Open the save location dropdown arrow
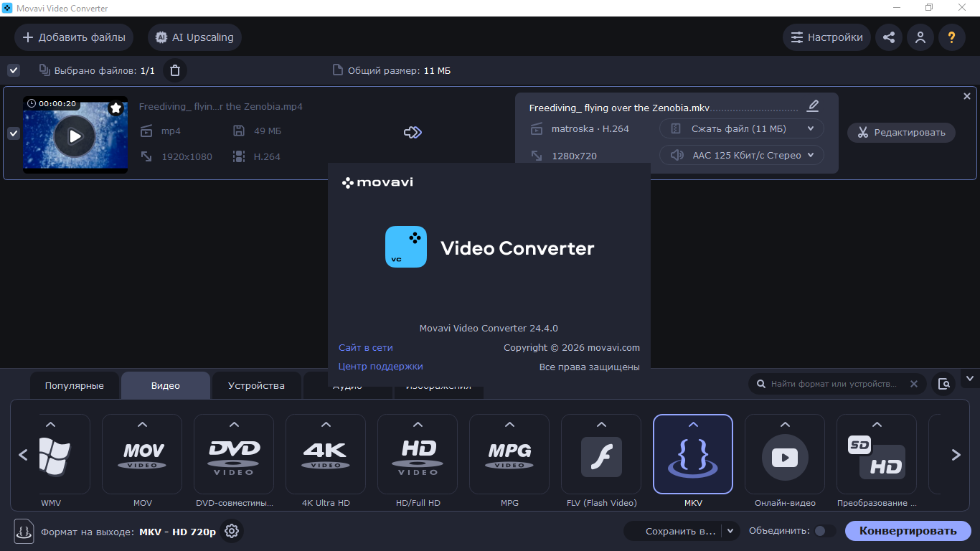Viewport: 980px width, 551px height. pos(731,532)
